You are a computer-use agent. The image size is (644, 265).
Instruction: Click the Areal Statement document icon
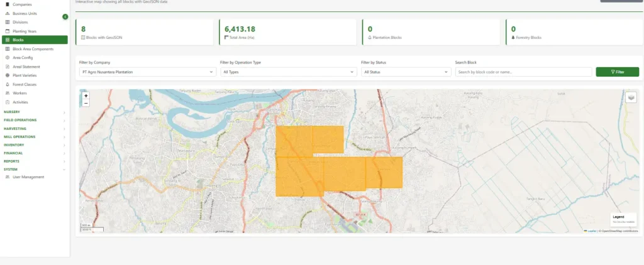point(8,67)
